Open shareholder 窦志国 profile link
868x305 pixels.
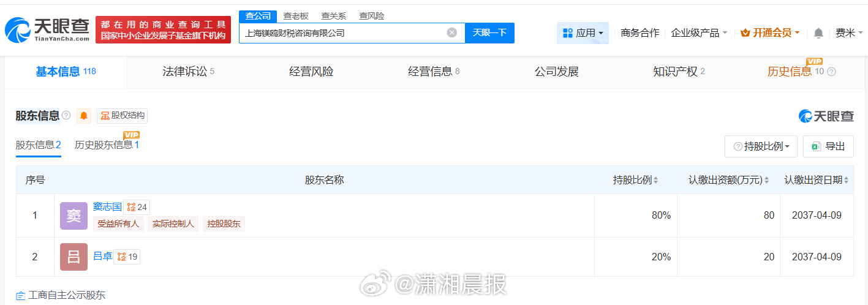(x=107, y=207)
